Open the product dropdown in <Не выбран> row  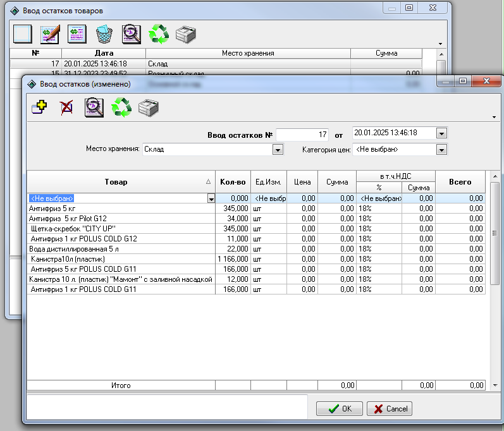click(x=211, y=199)
